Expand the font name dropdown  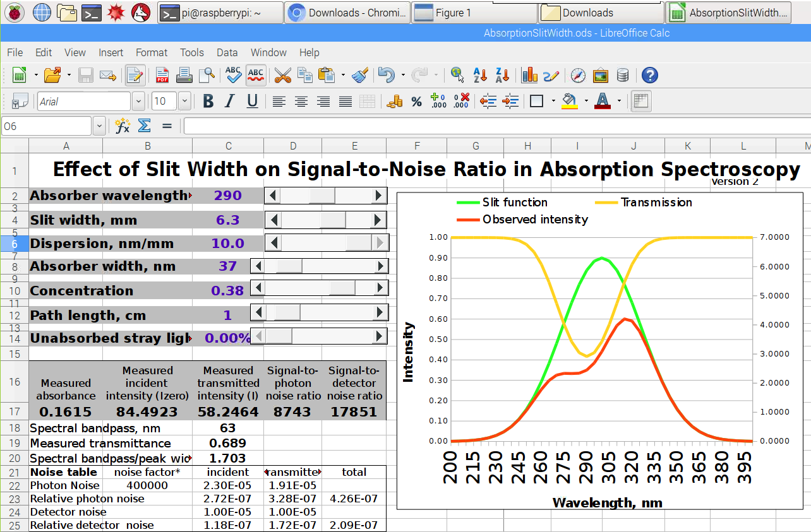click(138, 102)
